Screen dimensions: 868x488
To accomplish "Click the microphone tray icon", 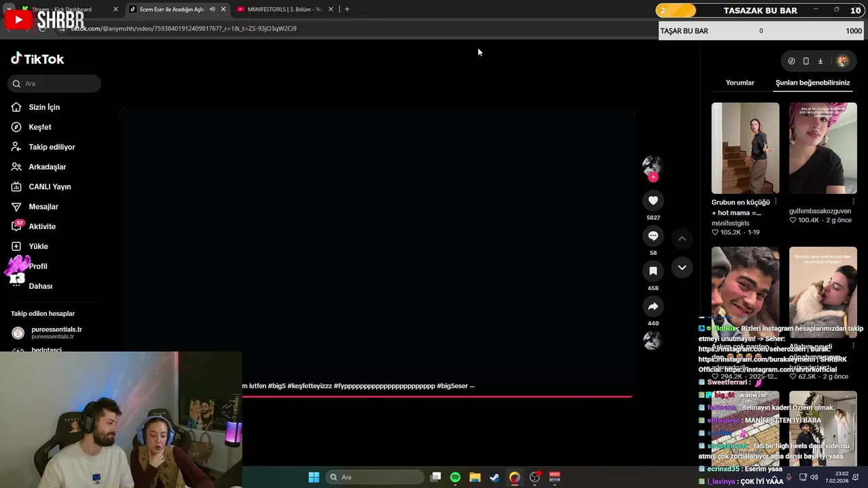I will pyautogui.click(x=789, y=477).
